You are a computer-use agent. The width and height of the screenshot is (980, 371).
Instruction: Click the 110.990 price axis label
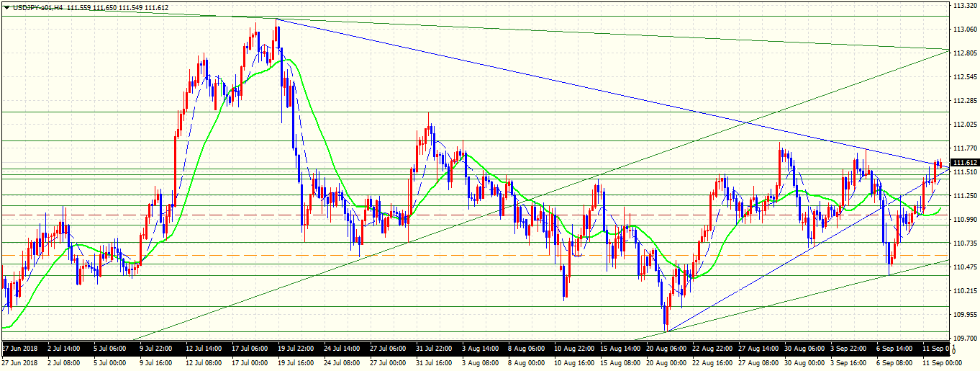[x=963, y=220]
